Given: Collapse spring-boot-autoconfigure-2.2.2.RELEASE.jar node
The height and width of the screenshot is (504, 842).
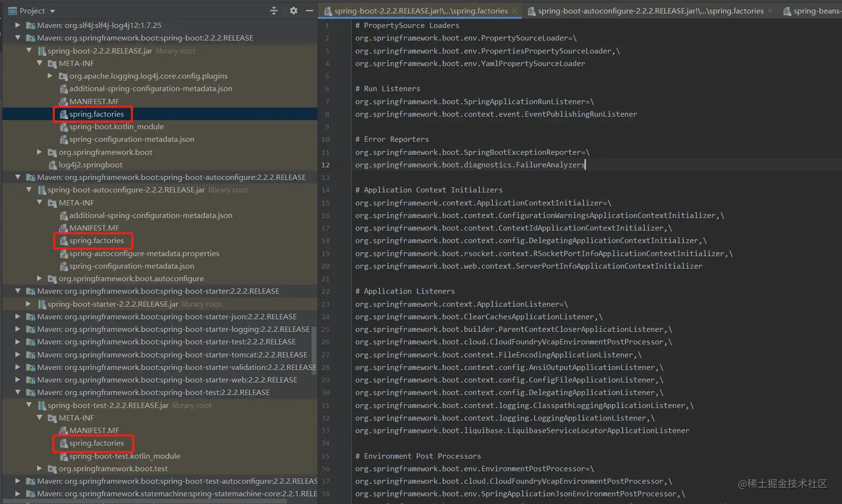Looking at the screenshot, I should tap(29, 190).
